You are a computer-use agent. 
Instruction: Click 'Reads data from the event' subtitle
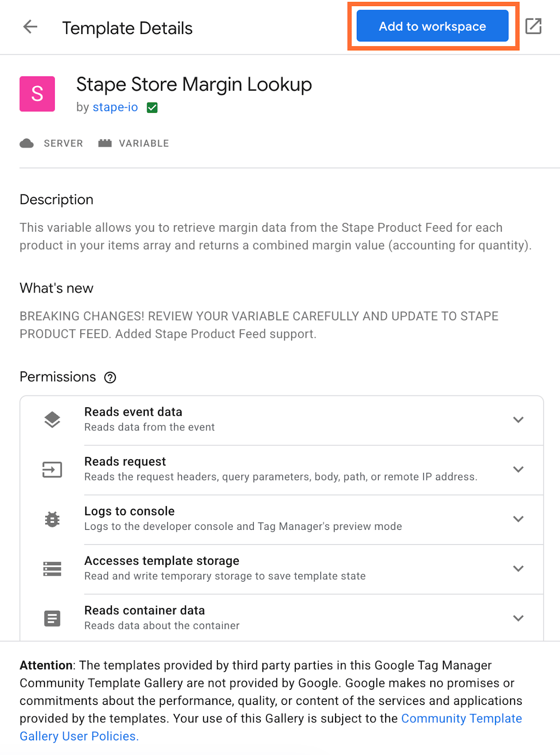[x=150, y=427]
